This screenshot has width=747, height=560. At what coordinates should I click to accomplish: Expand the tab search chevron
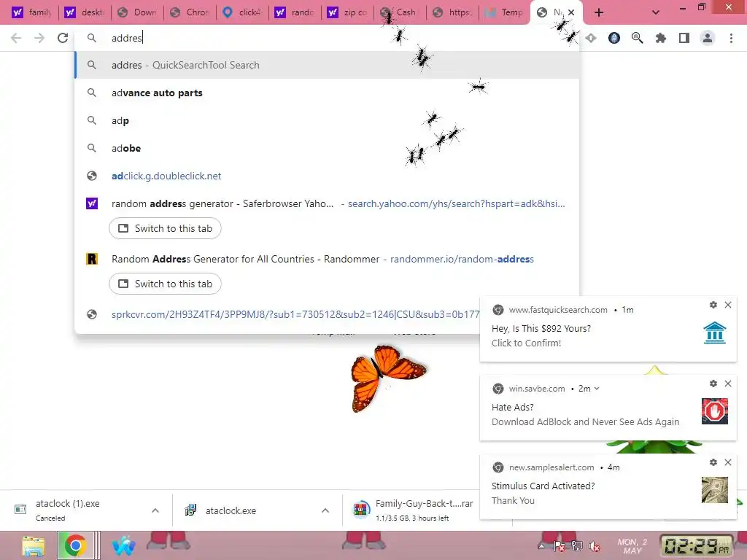tap(656, 13)
